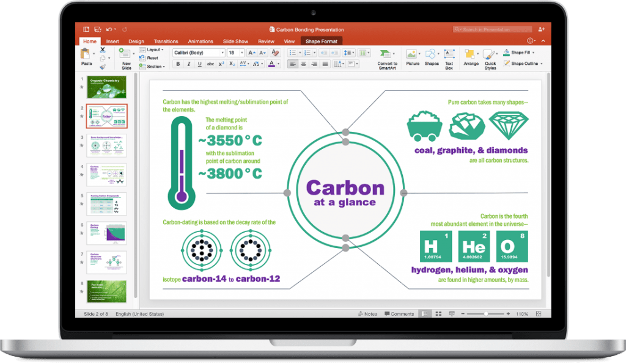
Task: Toggle bold formatting
Action: pyautogui.click(x=177, y=64)
